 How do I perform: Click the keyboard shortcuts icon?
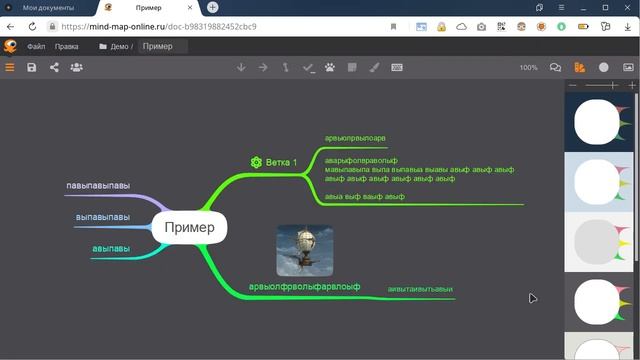(397, 67)
